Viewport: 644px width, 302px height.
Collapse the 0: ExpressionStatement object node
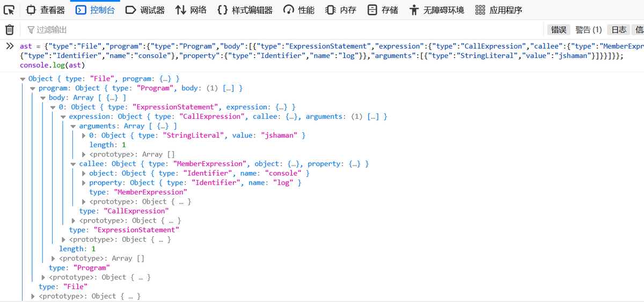point(53,107)
